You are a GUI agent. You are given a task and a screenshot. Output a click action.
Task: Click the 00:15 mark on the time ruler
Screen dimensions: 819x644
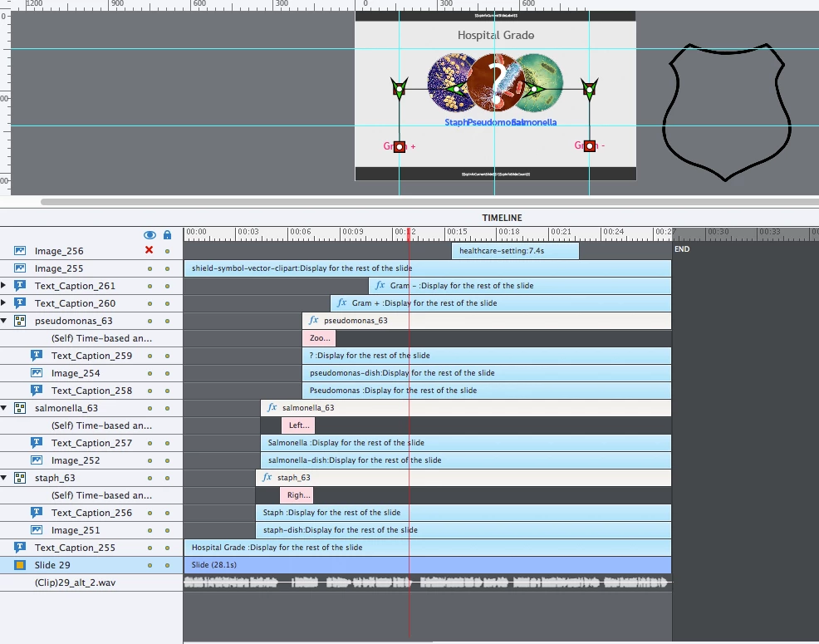point(457,232)
